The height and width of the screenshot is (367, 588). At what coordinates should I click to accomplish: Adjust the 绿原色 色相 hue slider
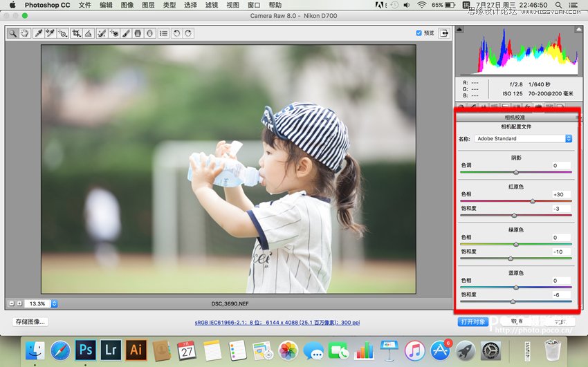(516, 244)
